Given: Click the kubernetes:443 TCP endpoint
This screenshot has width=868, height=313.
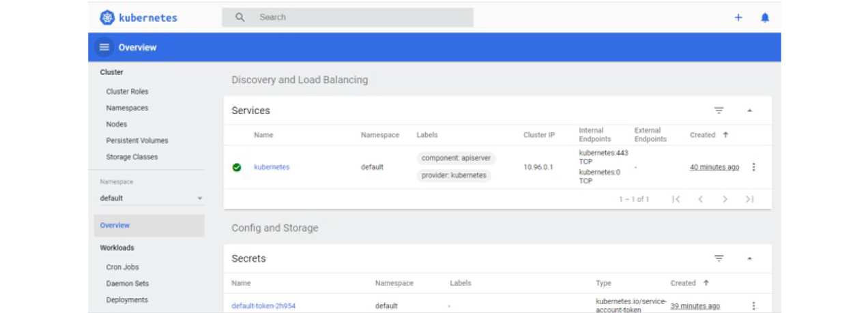Looking at the screenshot, I should [603, 158].
